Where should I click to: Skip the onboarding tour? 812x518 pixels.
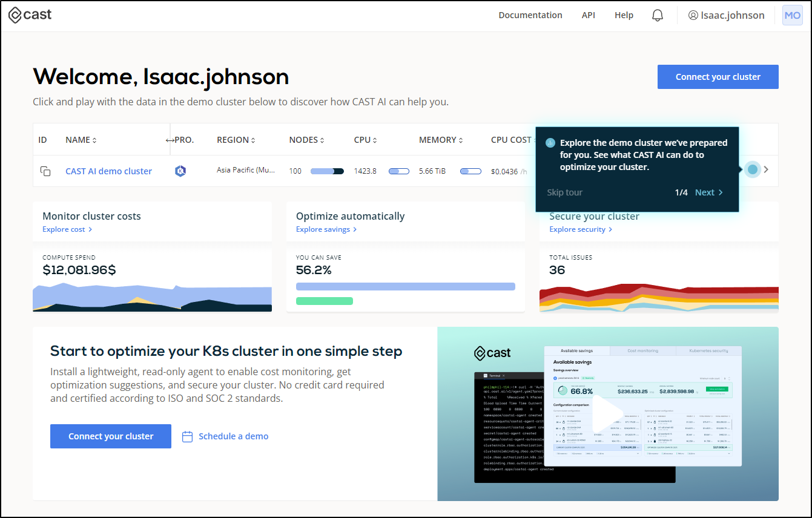[564, 192]
